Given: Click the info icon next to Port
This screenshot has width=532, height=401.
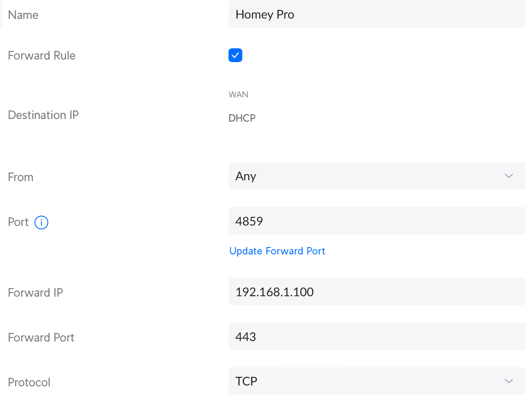Looking at the screenshot, I should pyautogui.click(x=41, y=222).
